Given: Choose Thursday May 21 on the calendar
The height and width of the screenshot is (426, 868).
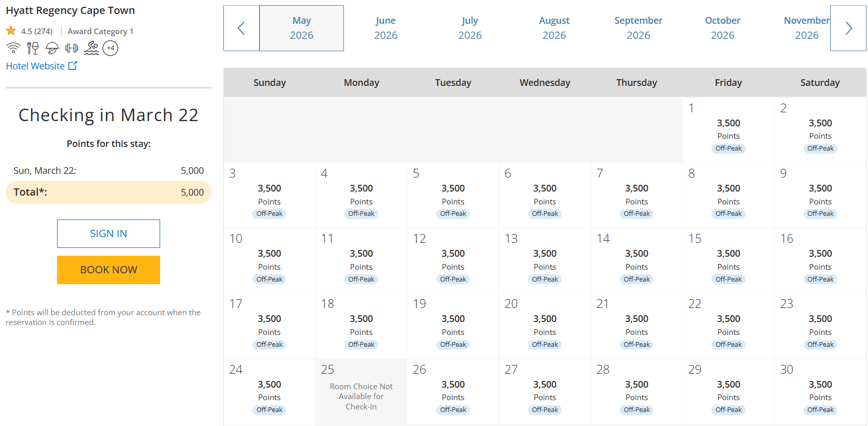Looking at the screenshot, I should (x=636, y=326).
